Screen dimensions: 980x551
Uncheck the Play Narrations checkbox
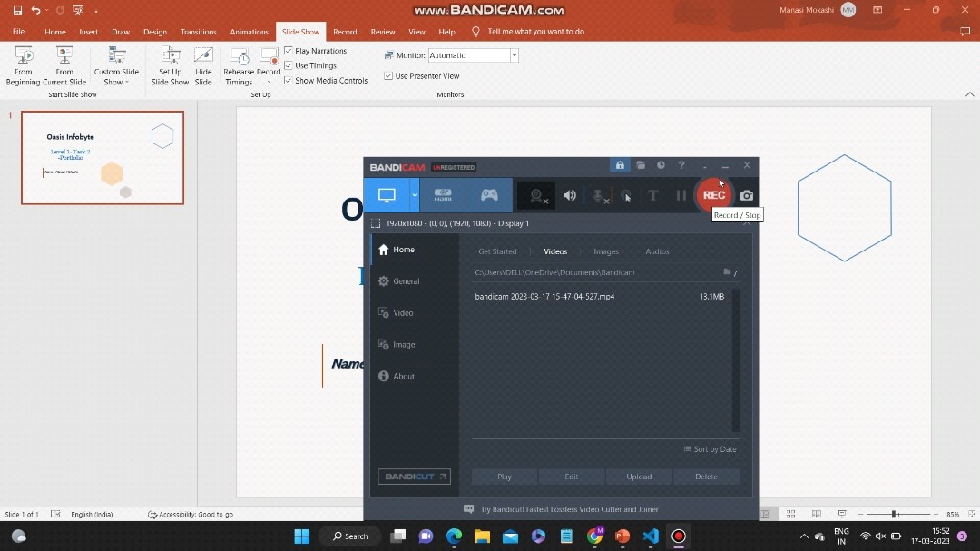click(x=289, y=51)
